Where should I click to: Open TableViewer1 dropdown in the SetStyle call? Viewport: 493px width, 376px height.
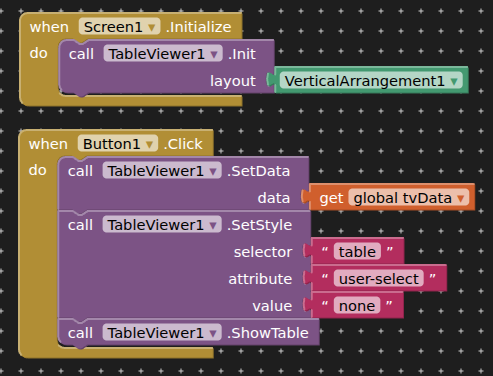[x=162, y=225]
